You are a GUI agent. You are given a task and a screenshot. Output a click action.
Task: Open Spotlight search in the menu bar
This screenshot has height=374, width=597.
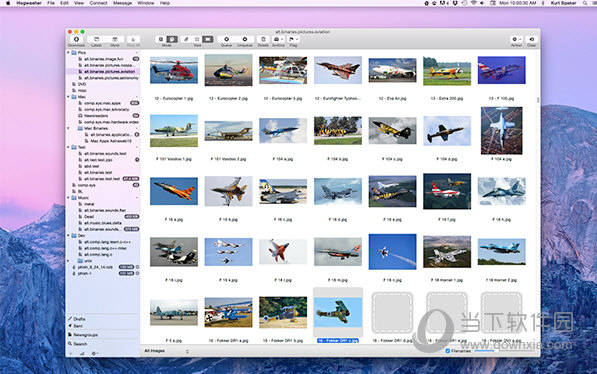[585, 3]
